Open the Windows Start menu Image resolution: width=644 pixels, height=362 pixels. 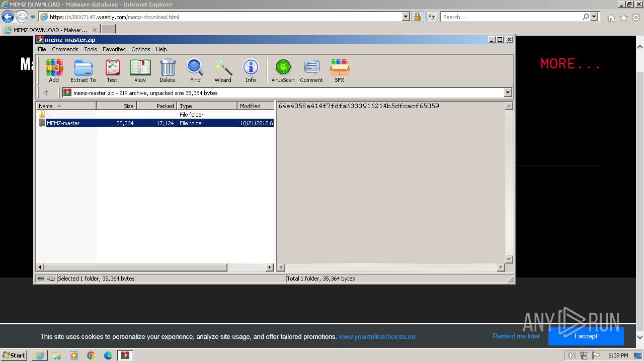coord(14,355)
